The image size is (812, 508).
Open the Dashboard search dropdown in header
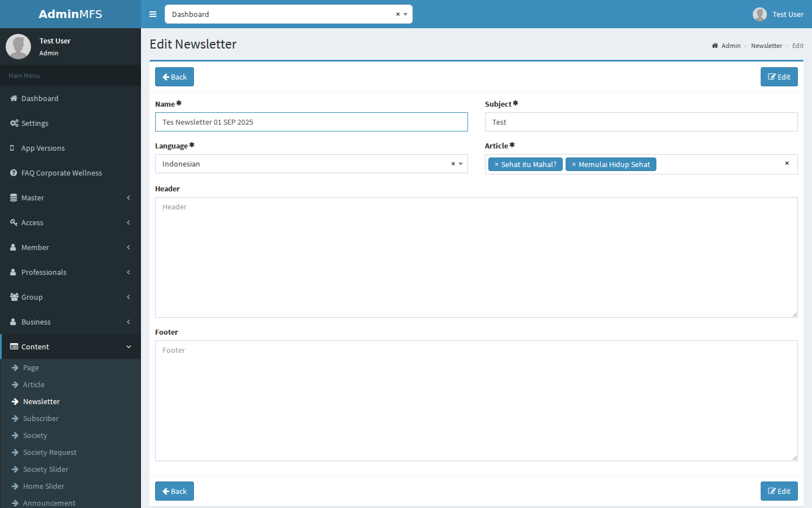[405, 14]
